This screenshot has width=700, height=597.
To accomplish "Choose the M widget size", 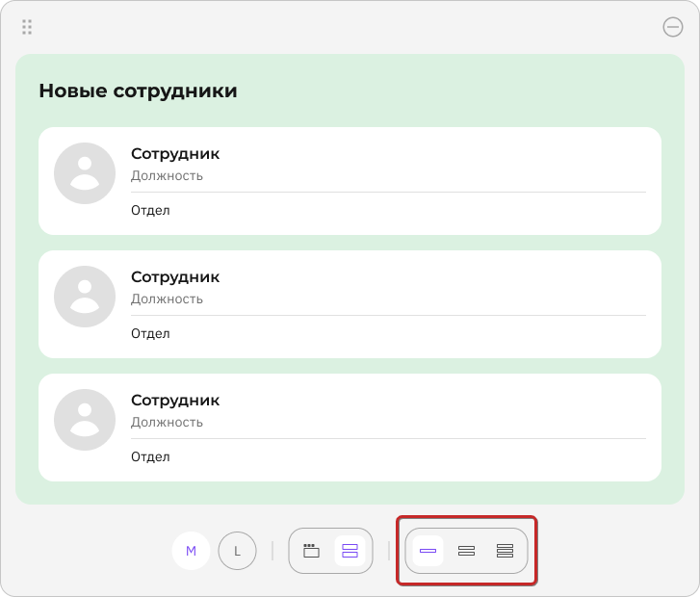I will click(x=191, y=551).
